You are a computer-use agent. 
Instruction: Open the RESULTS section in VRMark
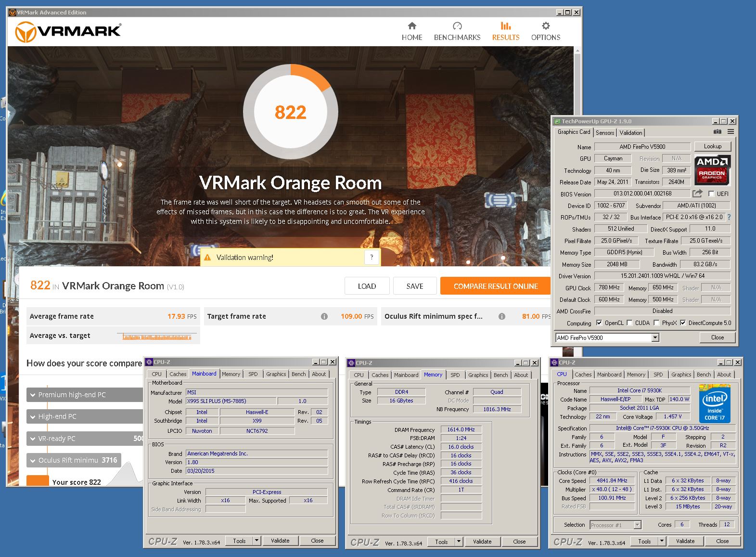(506, 31)
